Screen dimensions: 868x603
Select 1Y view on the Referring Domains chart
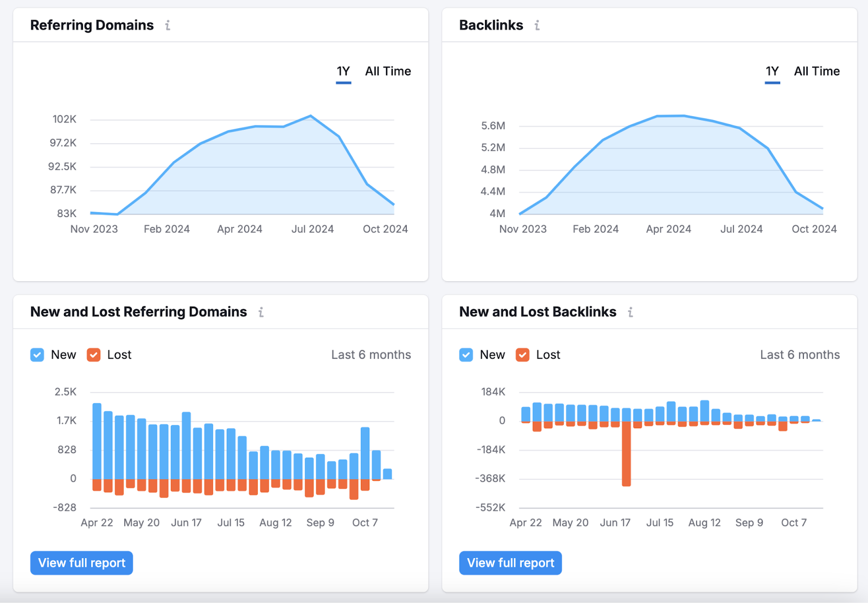coord(343,71)
